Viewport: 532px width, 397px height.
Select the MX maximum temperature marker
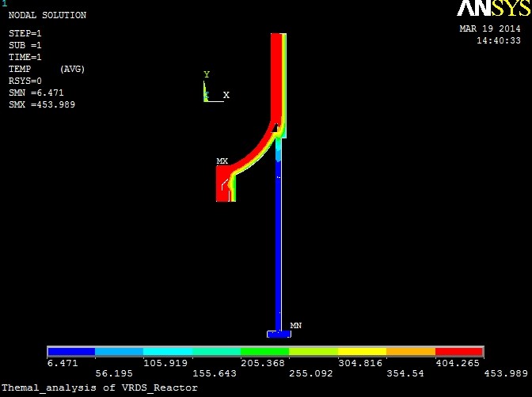[222, 161]
